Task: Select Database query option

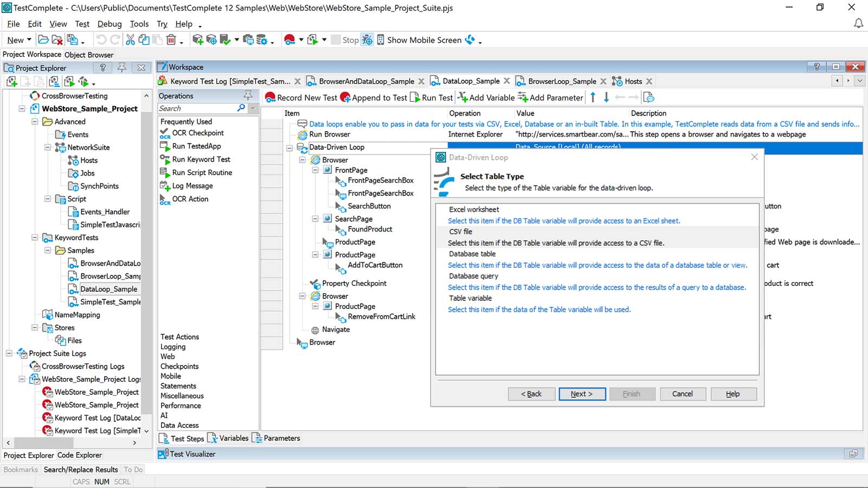Action: click(597, 281)
